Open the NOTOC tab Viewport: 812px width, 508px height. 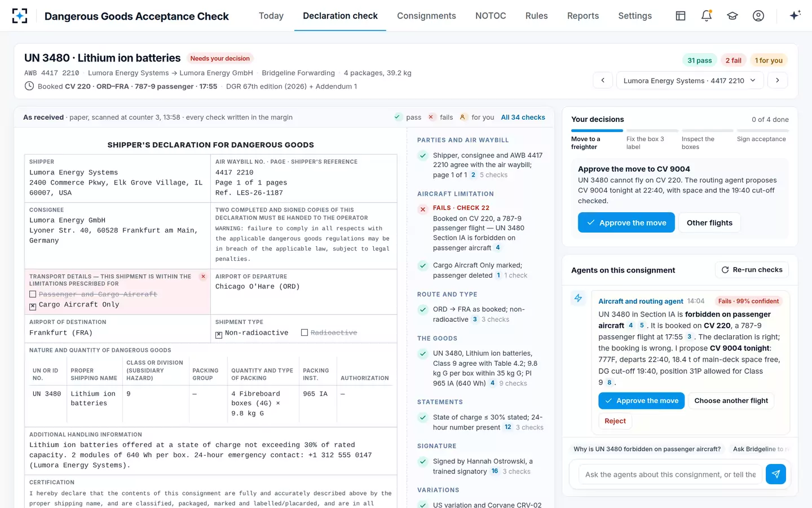point(491,16)
